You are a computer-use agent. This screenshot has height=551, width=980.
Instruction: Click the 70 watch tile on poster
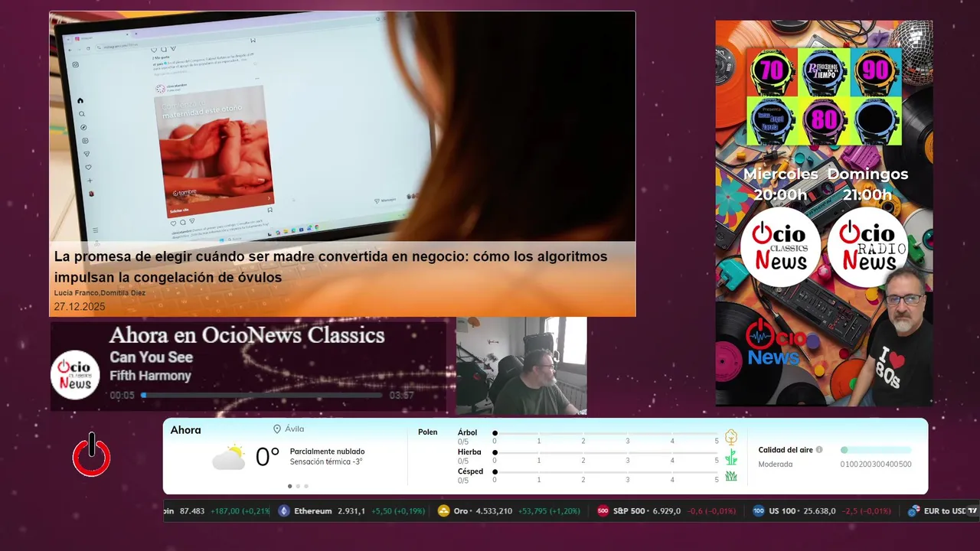(x=772, y=72)
